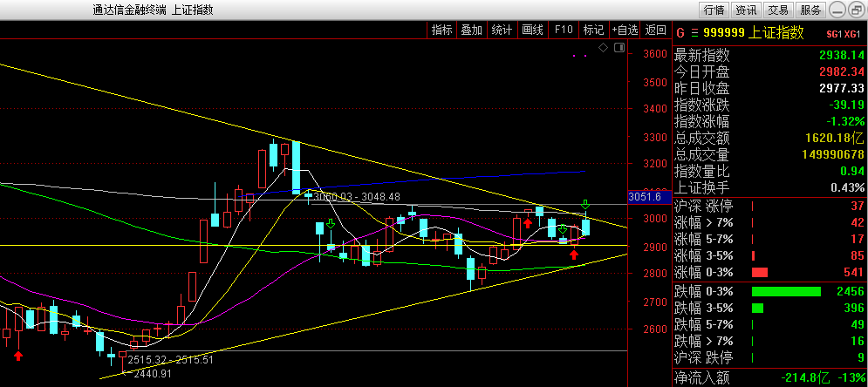The image size is (868, 387).
Task: Click the long green 跌幅 0-3% bar
Action: click(786, 291)
